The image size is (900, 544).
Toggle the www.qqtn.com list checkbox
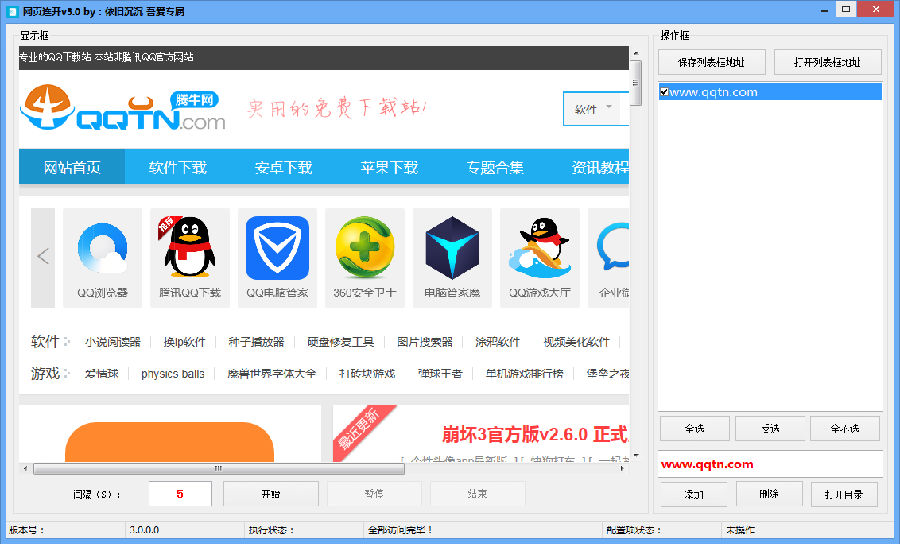pos(664,92)
